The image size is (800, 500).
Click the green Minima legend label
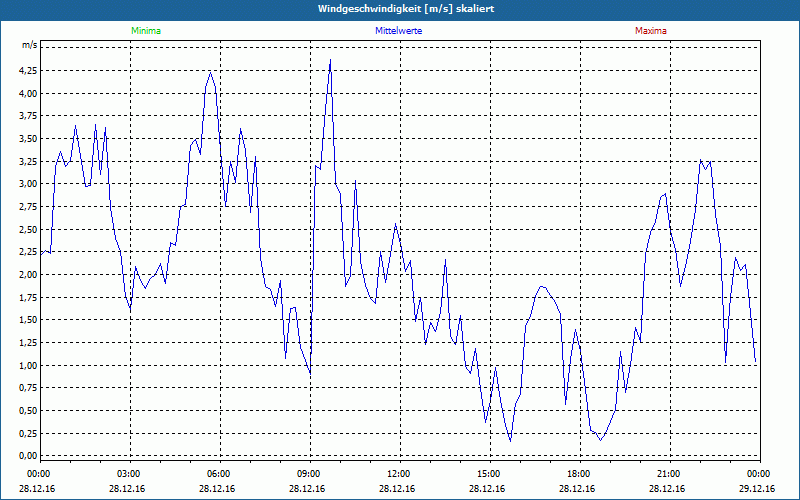point(146,31)
